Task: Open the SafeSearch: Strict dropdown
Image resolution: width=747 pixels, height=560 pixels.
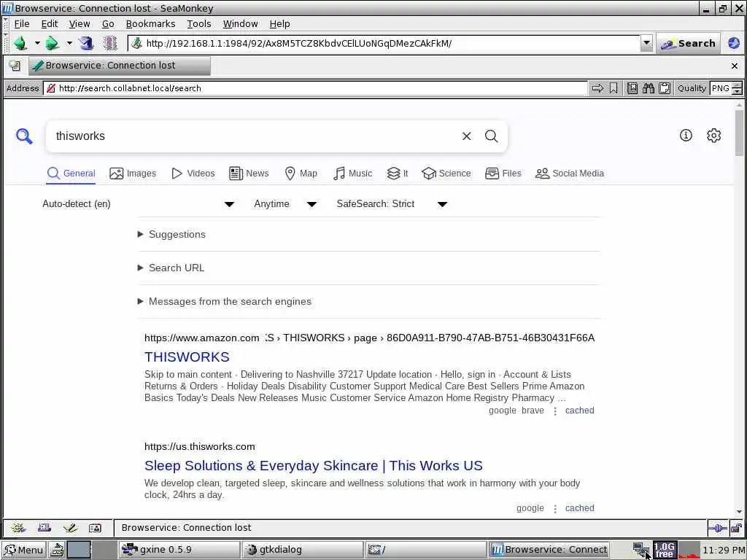Action: [392, 204]
